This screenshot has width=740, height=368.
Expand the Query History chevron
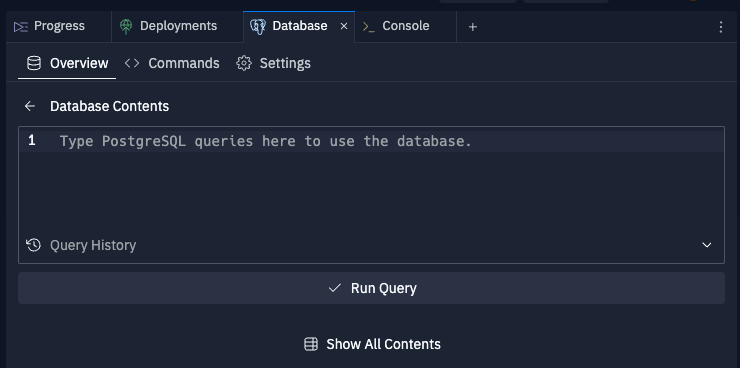(x=706, y=245)
